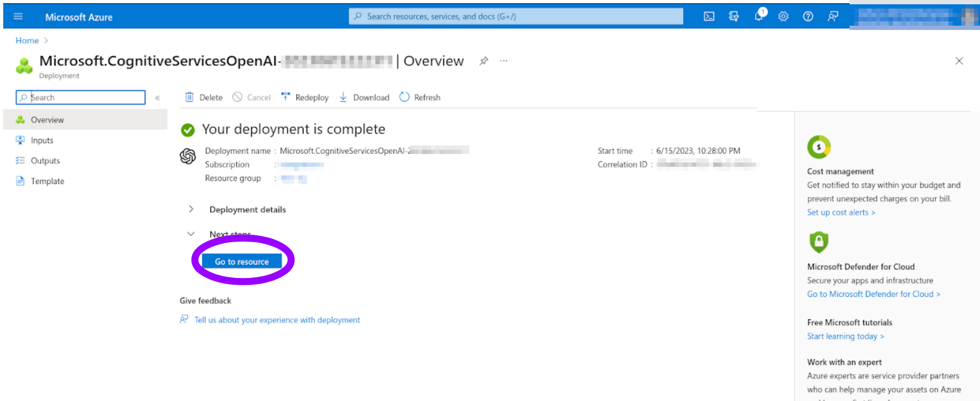This screenshot has height=401, width=980.
Task: Open the blurred Resource group link
Action: [x=294, y=179]
